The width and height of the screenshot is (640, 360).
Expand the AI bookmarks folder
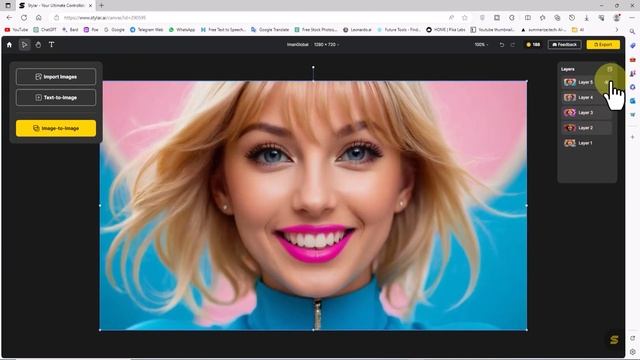click(x=578, y=30)
